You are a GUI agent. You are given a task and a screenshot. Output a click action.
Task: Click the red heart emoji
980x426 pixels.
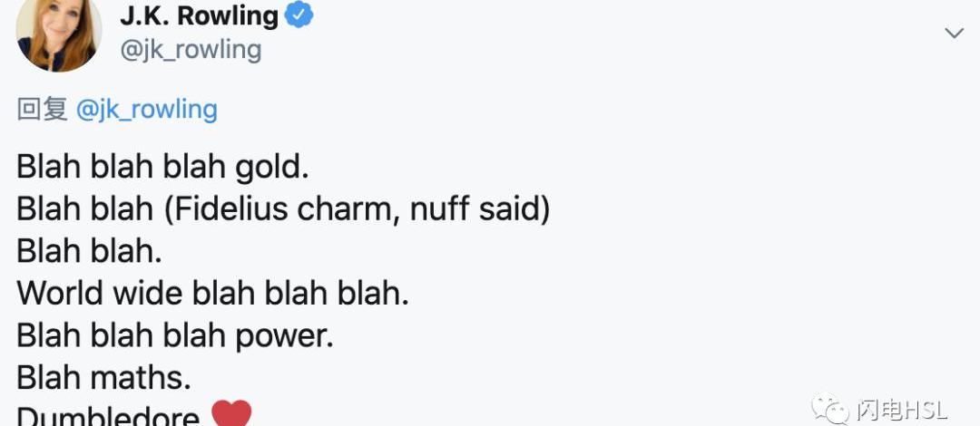tap(231, 413)
